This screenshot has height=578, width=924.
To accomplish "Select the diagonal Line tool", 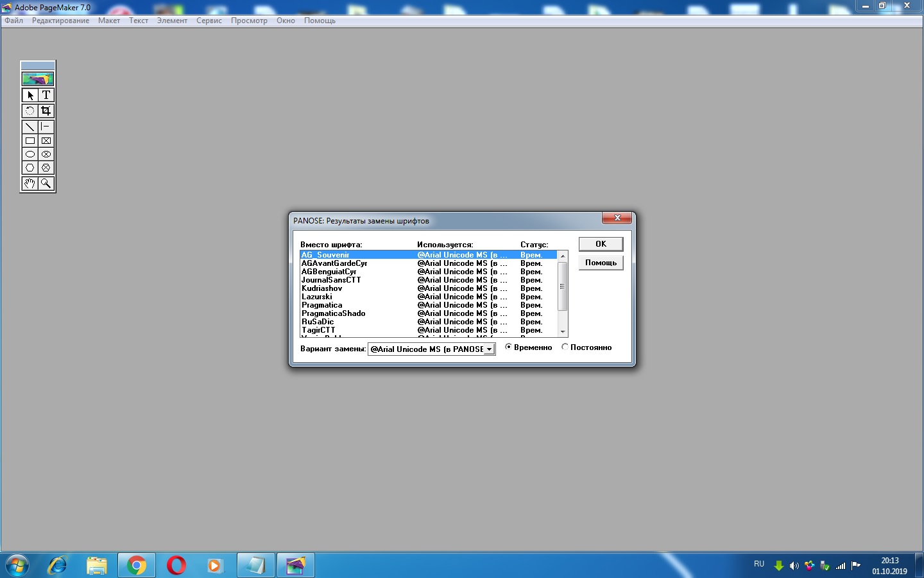I will coord(30,127).
